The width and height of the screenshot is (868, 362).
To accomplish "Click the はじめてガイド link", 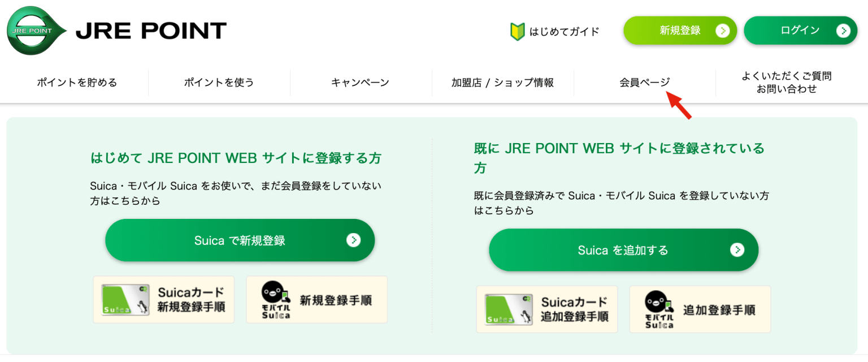I will tap(554, 31).
